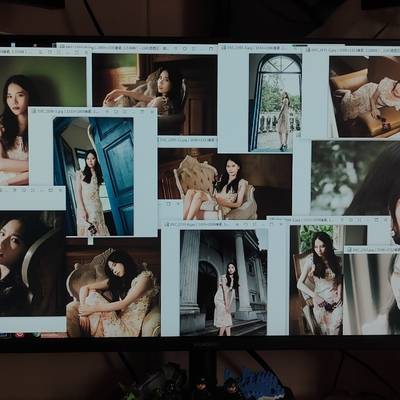Open the photo of woman reclining in wood-paneled room
Screen dimensions: 400x400
point(155,94)
